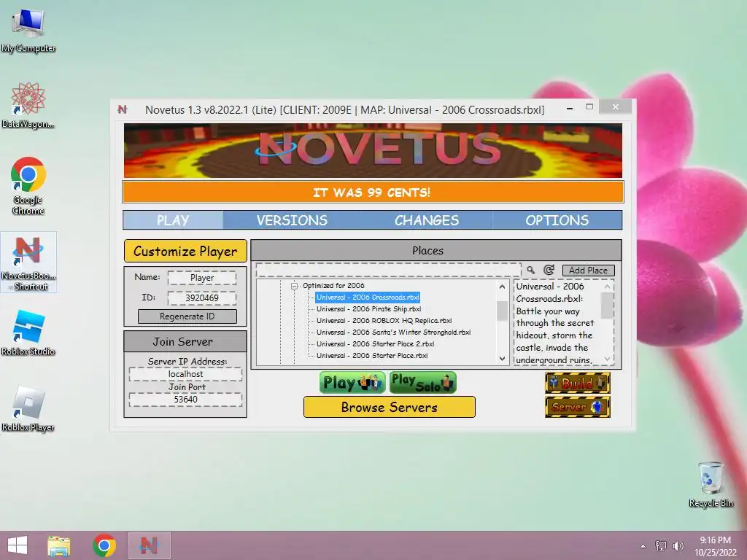Collapse the Optimized for 2006 folder
The width and height of the screenshot is (747, 560).
[x=295, y=286]
